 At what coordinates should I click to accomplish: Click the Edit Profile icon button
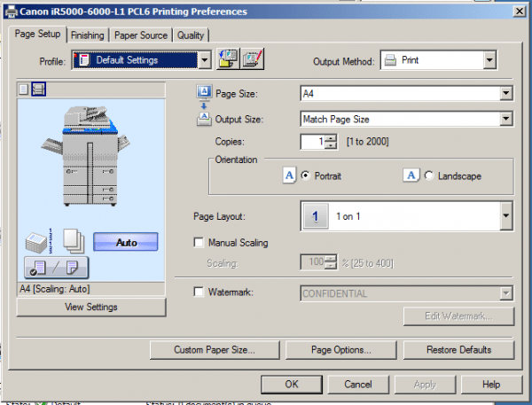coord(252,59)
